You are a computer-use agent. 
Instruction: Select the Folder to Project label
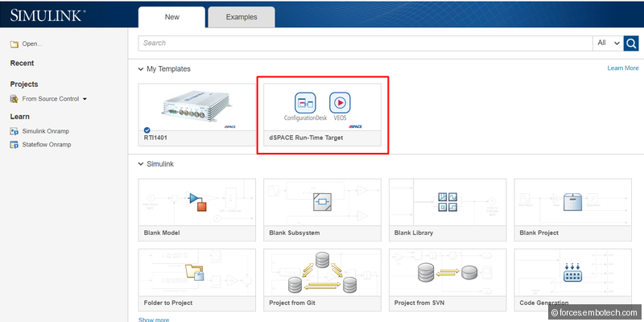tap(168, 303)
